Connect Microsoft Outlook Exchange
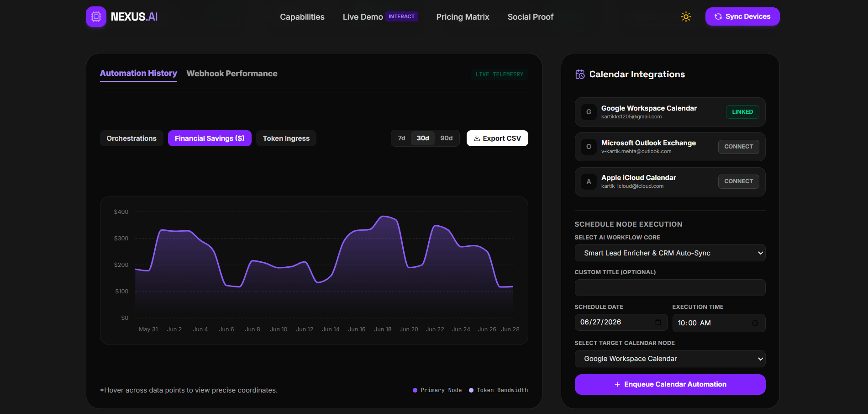 739,147
